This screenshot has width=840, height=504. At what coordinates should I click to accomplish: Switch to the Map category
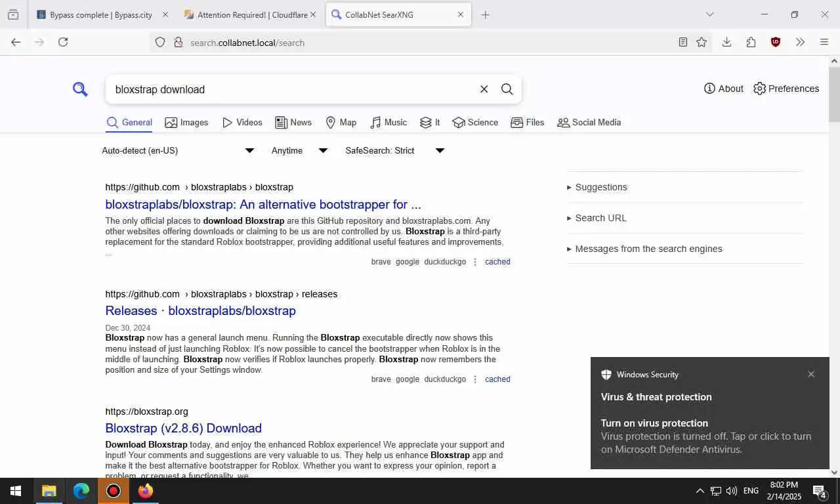341,122
